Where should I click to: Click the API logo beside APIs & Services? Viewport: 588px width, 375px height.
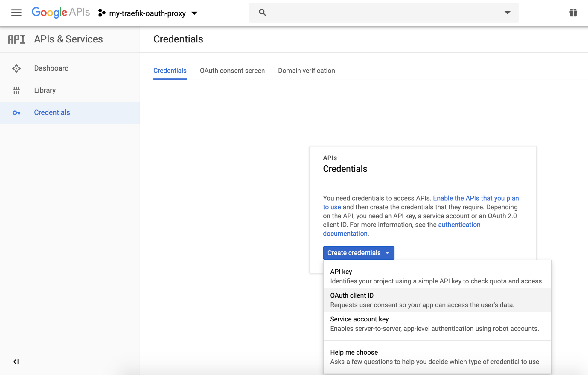pyautogui.click(x=17, y=39)
